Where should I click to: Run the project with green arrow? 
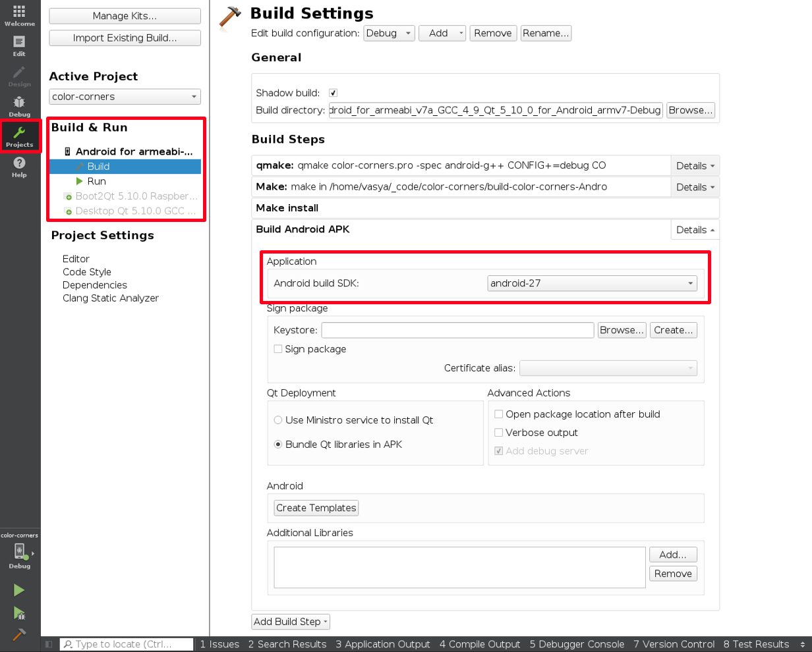[19, 590]
